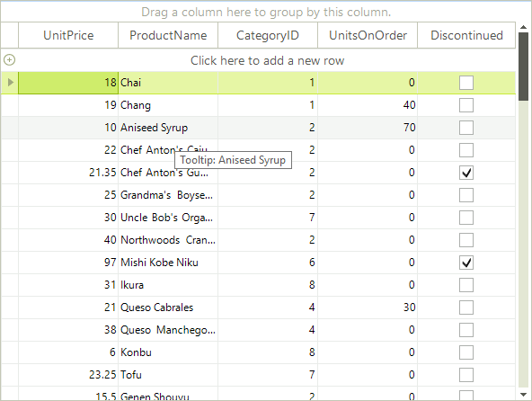Check Discontinued for Northwoods Cran... row
This screenshot has width=532, height=401.
pos(466,240)
